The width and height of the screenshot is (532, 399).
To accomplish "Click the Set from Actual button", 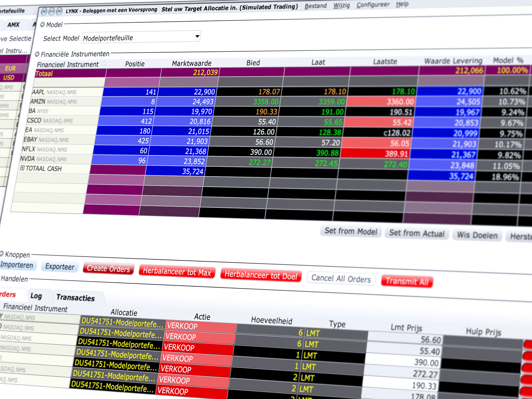I will click(417, 233).
